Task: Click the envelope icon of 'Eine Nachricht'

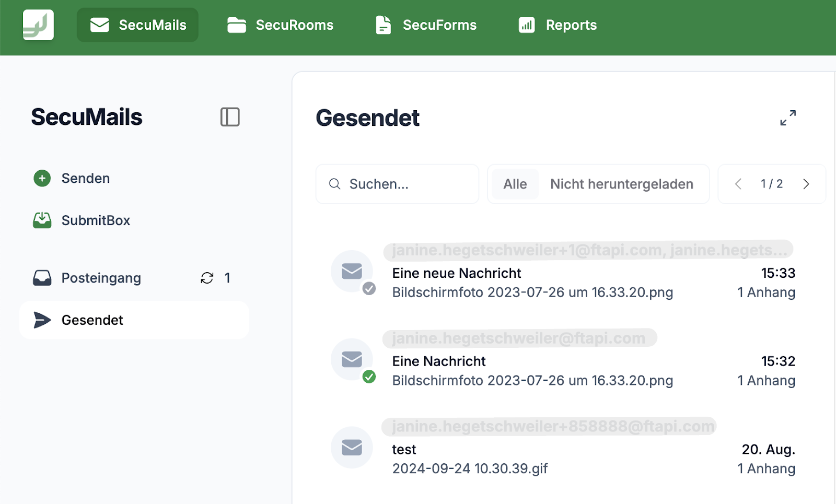Action: 352,359
